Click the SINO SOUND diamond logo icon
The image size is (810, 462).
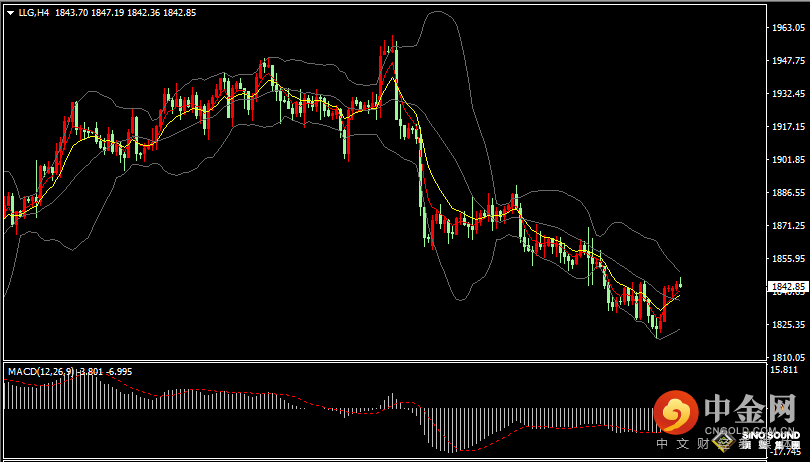(x=728, y=436)
